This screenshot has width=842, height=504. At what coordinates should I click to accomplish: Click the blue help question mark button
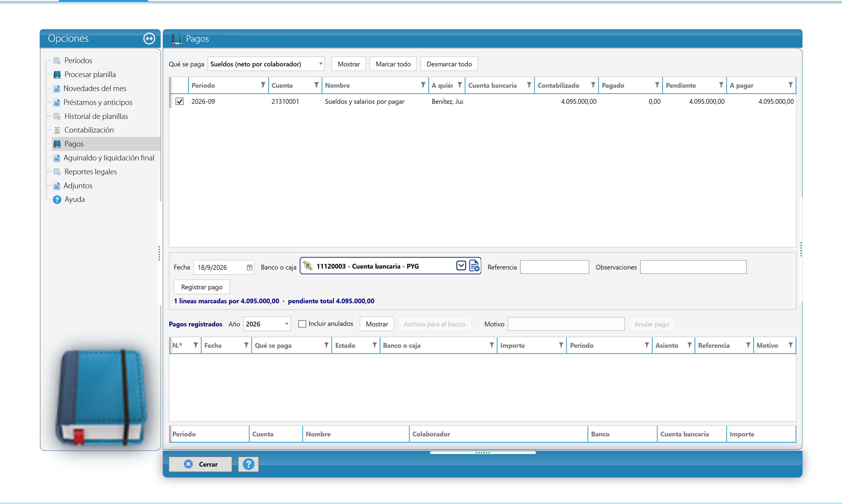click(x=248, y=464)
